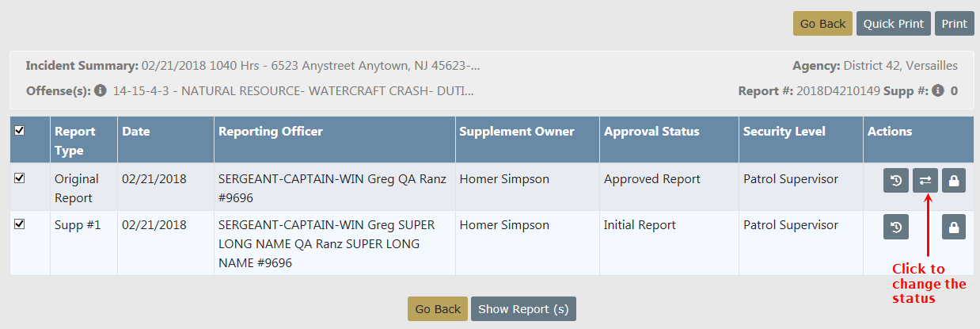Open history for the Supp #1 row
This screenshot has width=980, height=329.
pyautogui.click(x=896, y=228)
